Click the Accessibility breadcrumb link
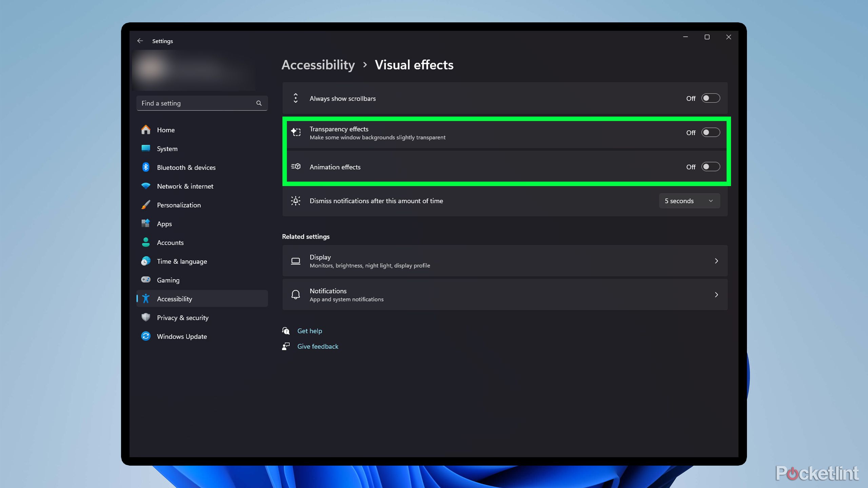This screenshot has height=488, width=868. click(318, 65)
